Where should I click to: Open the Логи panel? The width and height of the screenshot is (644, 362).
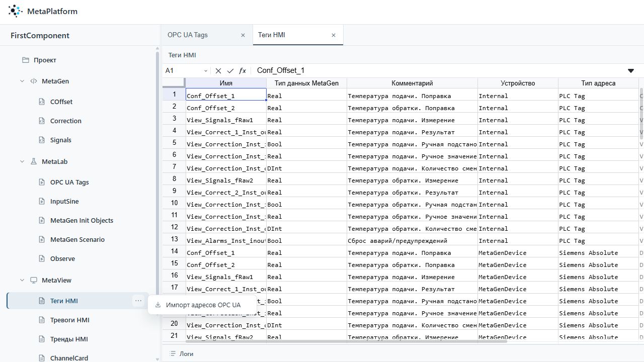pyautogui.click(x=182, y=353)
